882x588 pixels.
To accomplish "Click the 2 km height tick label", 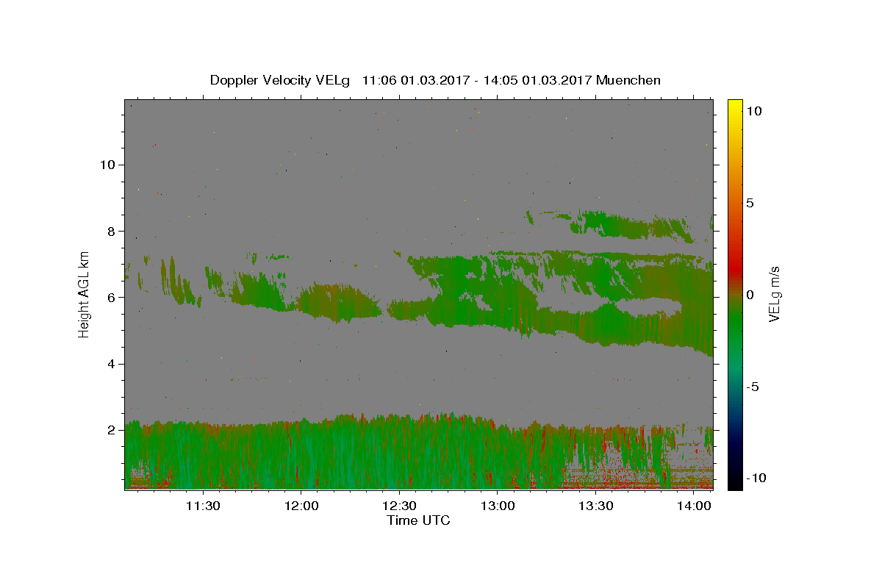I will click(110, 430).
